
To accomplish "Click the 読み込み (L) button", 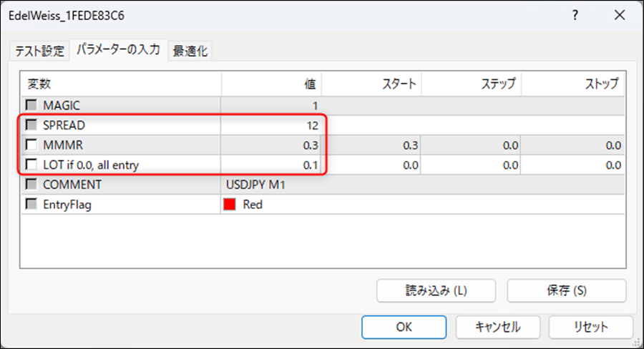I will pyautogui.click(x=436, y=290).
